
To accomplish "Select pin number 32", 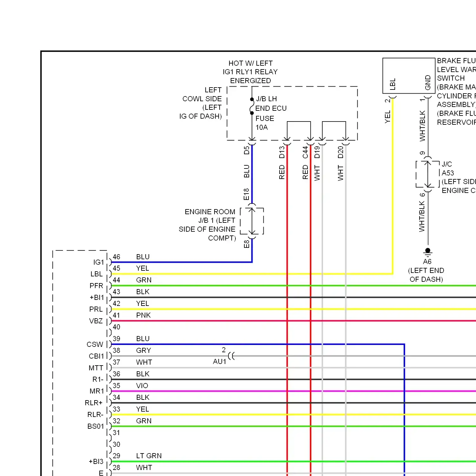I will (116, 421).
